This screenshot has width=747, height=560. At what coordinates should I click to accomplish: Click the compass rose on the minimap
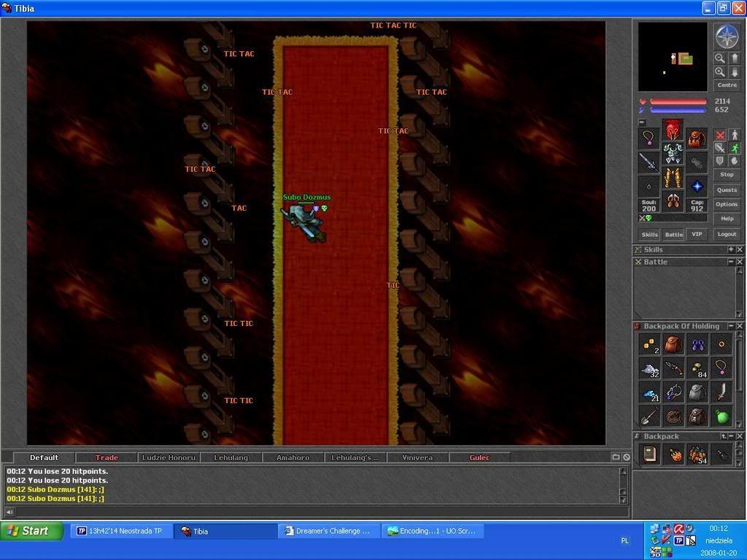tap(727, 36)
